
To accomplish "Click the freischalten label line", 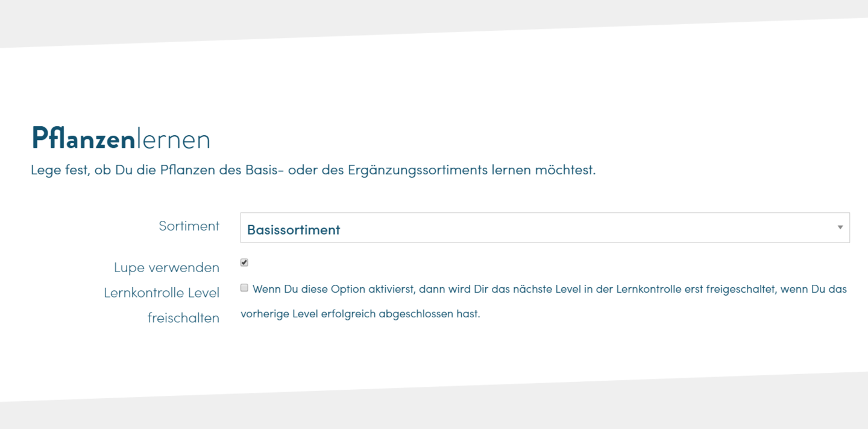I will pyautogui.click(x=183, y=318).
